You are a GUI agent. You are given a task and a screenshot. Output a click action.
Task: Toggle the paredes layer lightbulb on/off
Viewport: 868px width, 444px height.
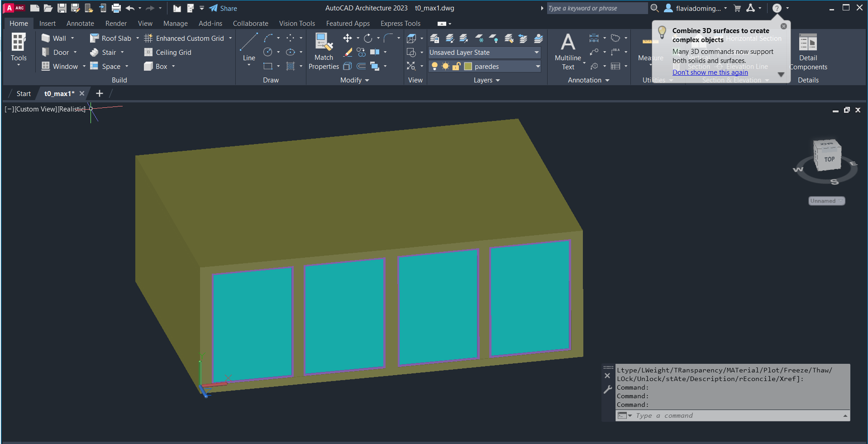[x=434, y=67]
